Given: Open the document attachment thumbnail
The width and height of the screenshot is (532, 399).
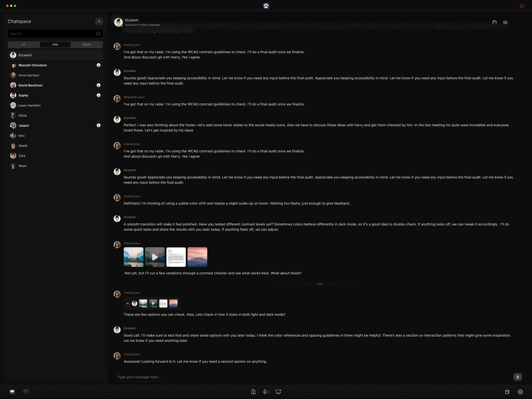Looking at the screenshot, I should point(176,257).
